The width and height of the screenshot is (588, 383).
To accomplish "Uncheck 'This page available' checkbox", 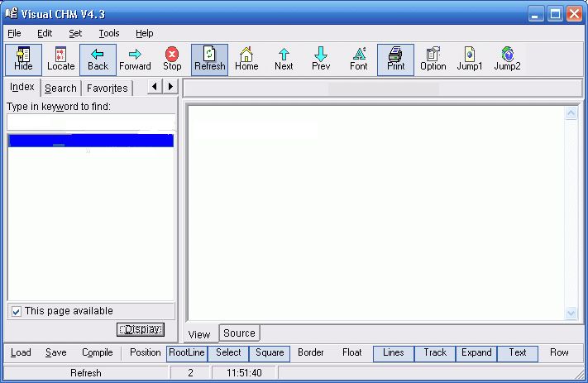I will 16,311.
